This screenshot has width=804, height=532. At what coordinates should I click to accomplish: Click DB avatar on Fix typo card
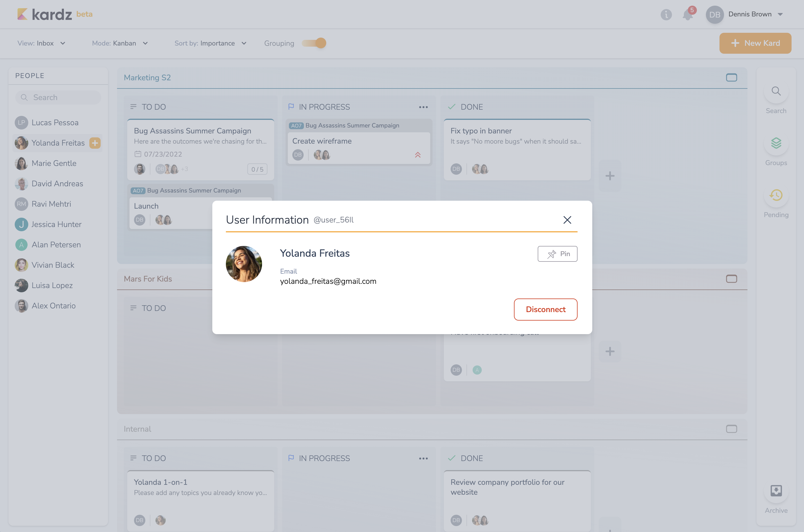pyautogui.click(x=456, y=169)
